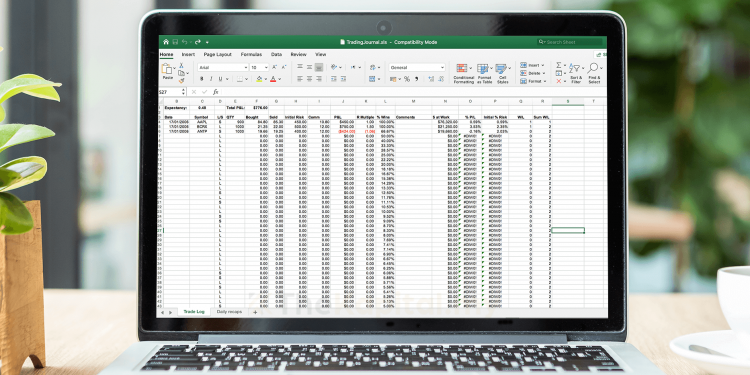Click the Name Box showing S27
Viewport: 750px width, 375px height.
(172, 92)
